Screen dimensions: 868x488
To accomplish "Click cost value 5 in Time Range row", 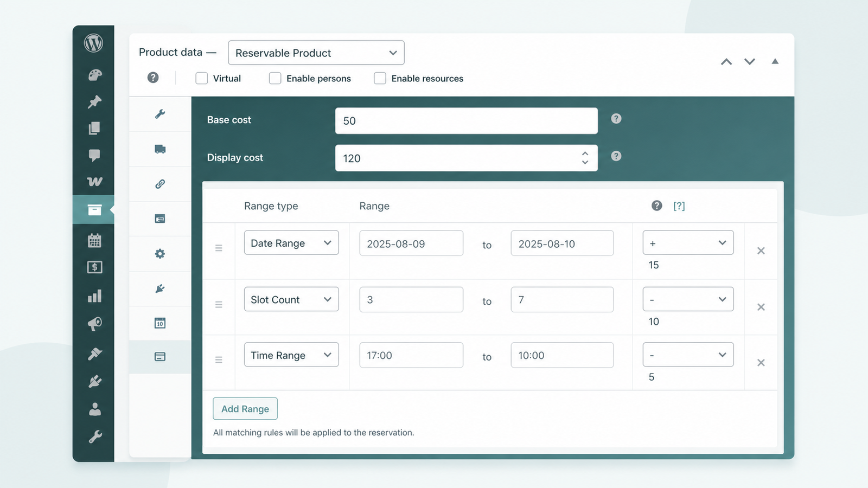I will click(x=652, y=377).
